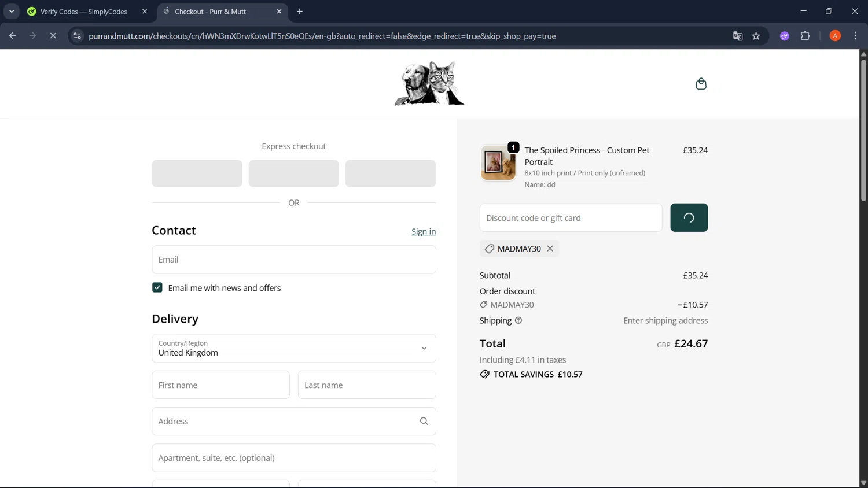This screenshot has width=868, height=488.
Task: Click the Purr & Mutt logo
Action: pyautogui.click(x=429, y=84)
